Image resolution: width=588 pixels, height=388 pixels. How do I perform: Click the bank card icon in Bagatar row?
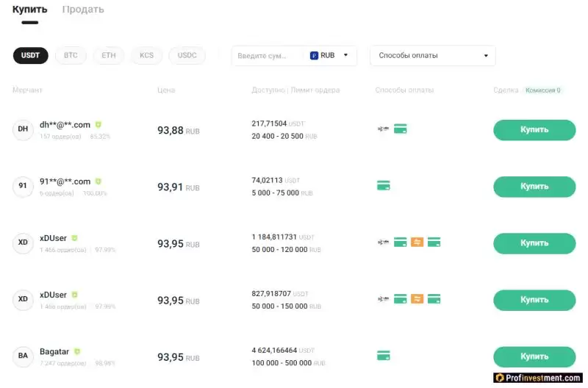click(383, 356)
